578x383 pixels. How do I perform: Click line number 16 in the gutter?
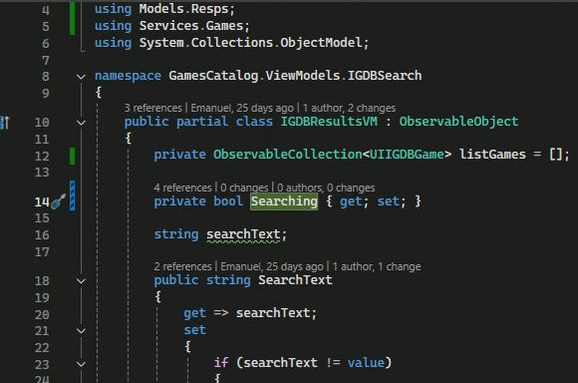pos(42,235)
